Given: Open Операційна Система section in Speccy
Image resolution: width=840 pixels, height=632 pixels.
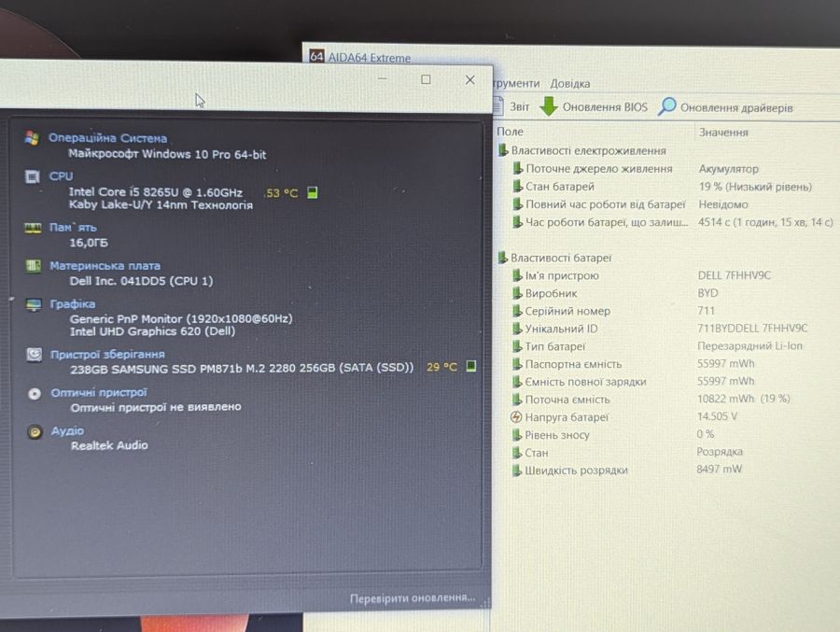Looking at the screenshot, I should point(107,138).
